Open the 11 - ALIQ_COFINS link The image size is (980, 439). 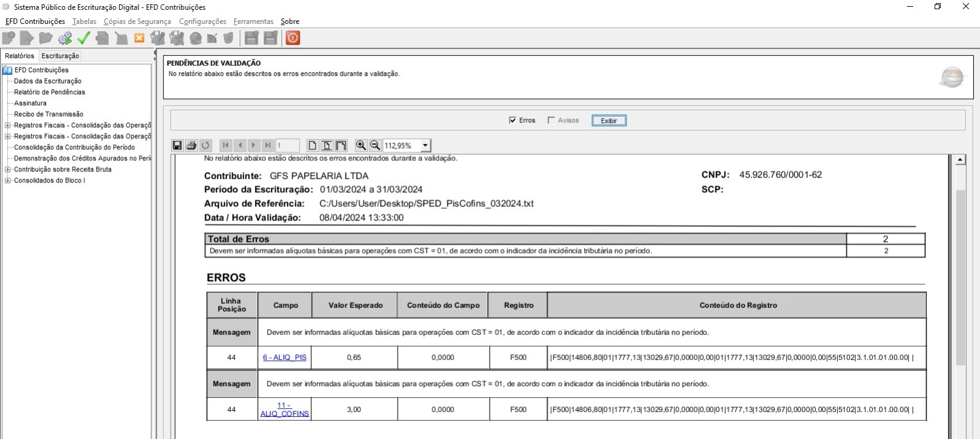tap(284, 410)
